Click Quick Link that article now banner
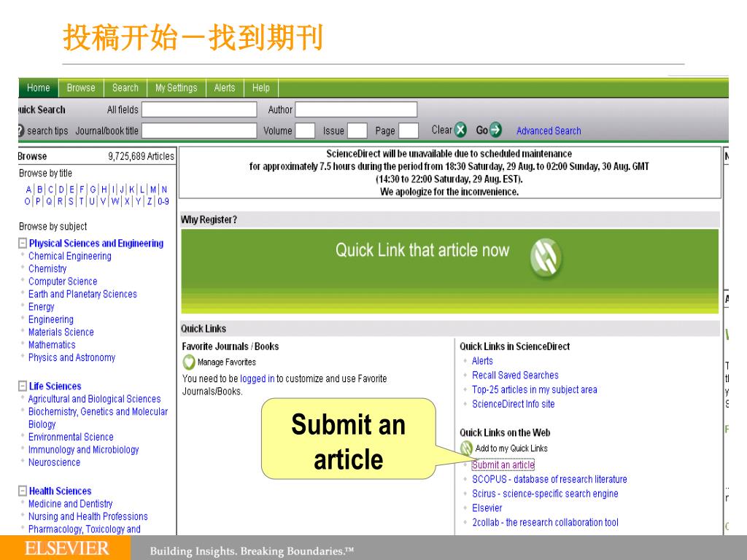Screen dimensions: 747x560 coord(449,271)
